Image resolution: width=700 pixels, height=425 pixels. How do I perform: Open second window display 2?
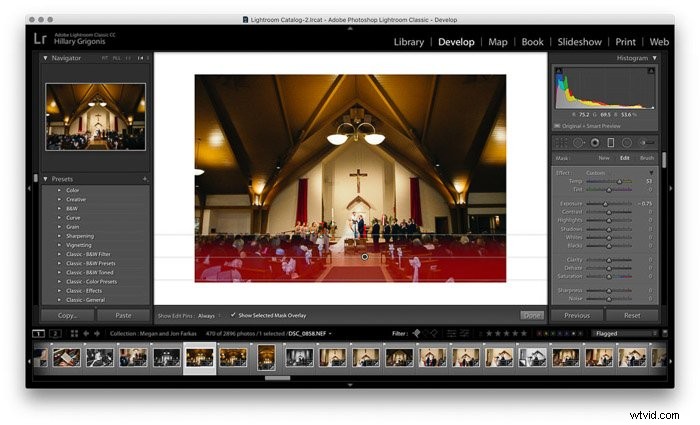pos(55,333)
